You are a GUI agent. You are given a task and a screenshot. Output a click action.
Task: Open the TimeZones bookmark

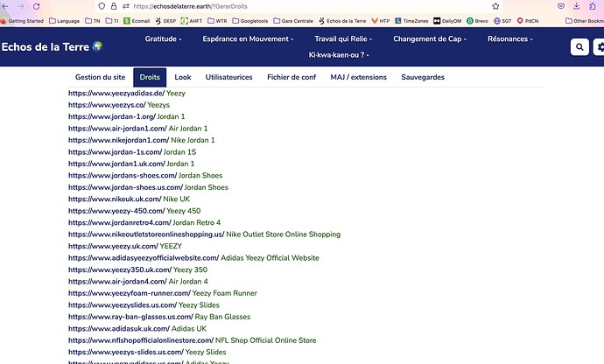click(x=411, y=21)
